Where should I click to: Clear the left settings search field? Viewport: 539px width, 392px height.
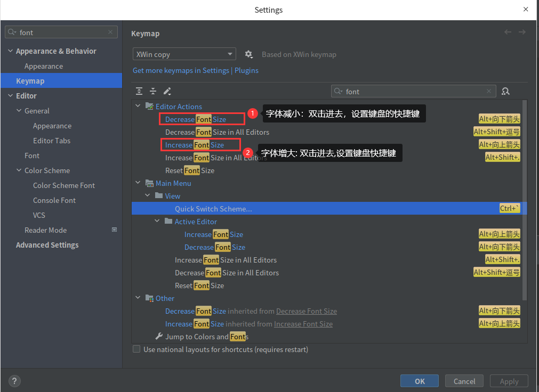(110, 32)
